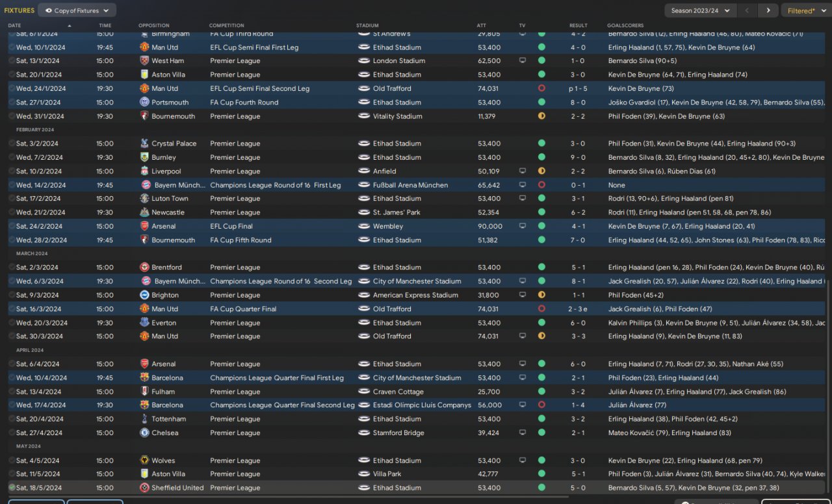Click the Brighton club badge
This screenshot has height=504, width=832.
pyautogui.click(x=144, y=295)
